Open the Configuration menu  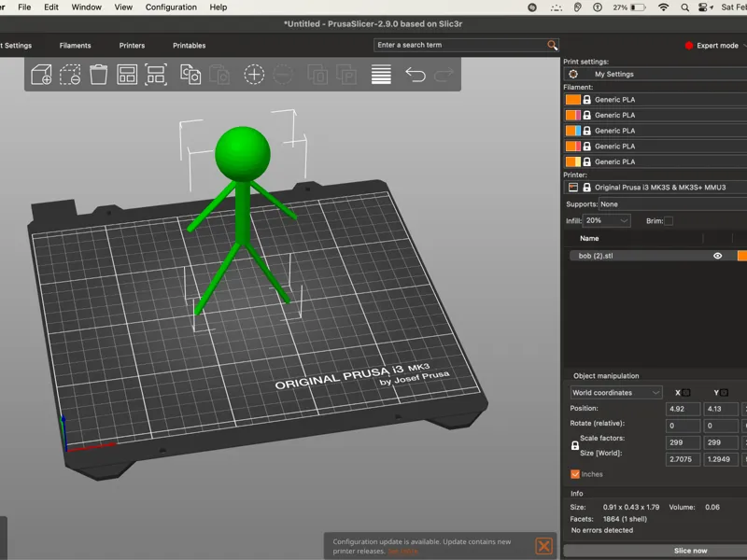click(x=171, y=7)
